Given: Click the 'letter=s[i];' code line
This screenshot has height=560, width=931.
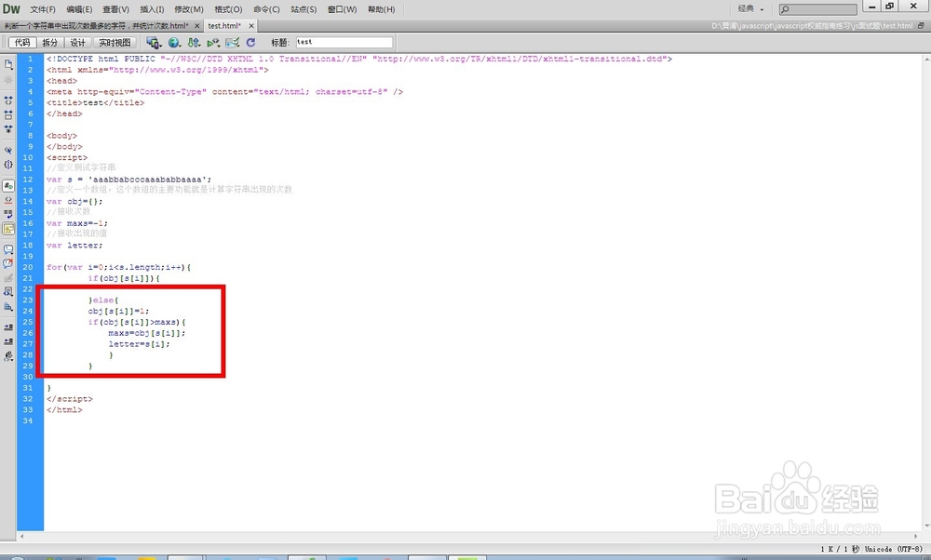Looking at the screenshot, I should tap(139, 343).
